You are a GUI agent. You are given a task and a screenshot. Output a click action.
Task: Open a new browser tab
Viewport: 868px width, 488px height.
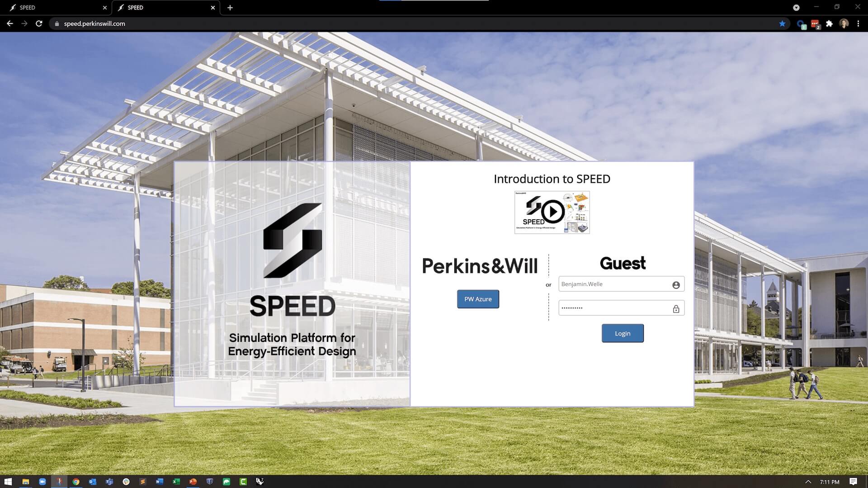point(230,8)
